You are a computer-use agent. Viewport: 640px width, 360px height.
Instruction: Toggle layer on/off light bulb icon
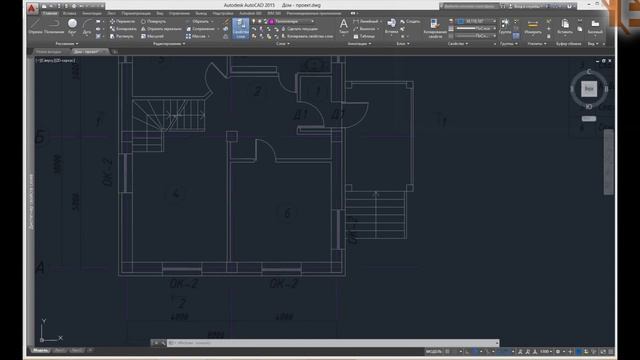[x=253, y=21]
